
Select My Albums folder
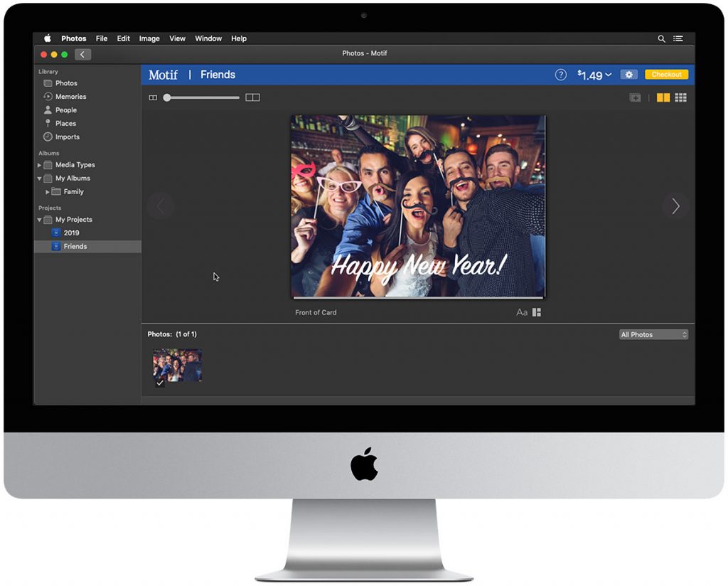73,179
